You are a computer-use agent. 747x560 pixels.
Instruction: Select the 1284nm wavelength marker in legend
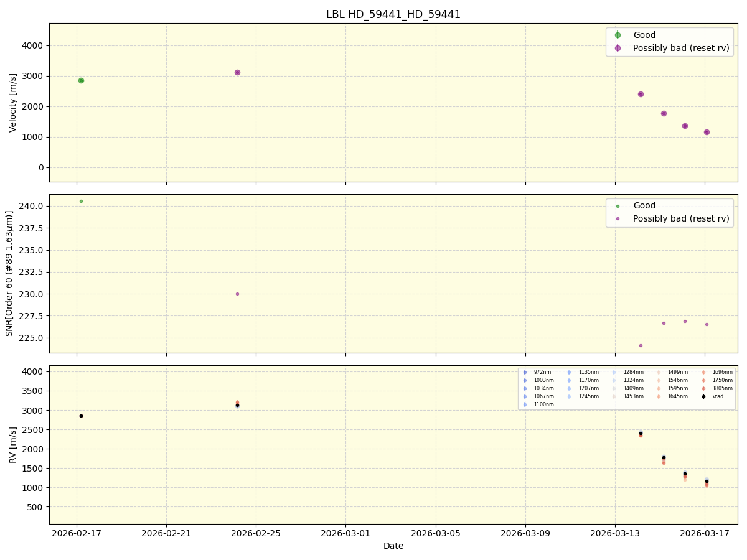tap(614, 372)
